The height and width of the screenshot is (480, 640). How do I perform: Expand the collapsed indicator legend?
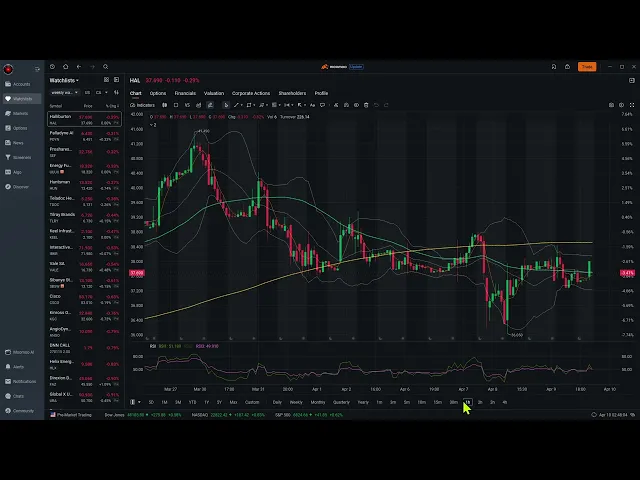(x=153, y=125)
